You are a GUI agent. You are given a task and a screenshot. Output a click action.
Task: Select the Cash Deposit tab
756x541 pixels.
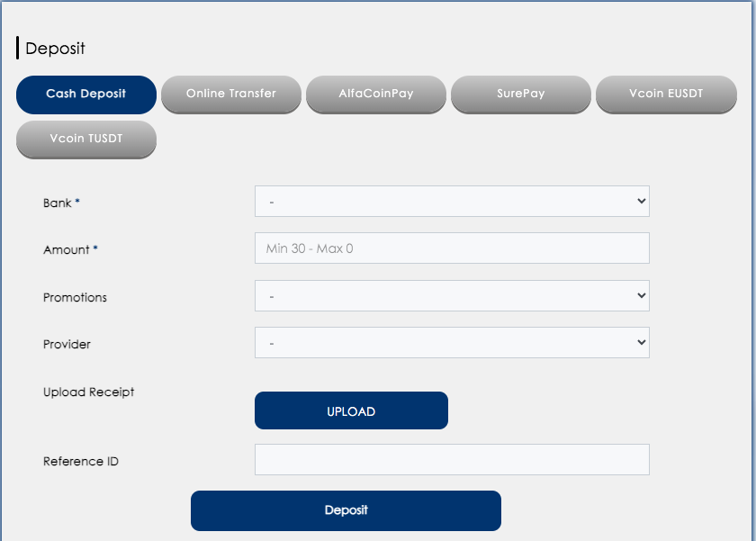click(86, 94)
